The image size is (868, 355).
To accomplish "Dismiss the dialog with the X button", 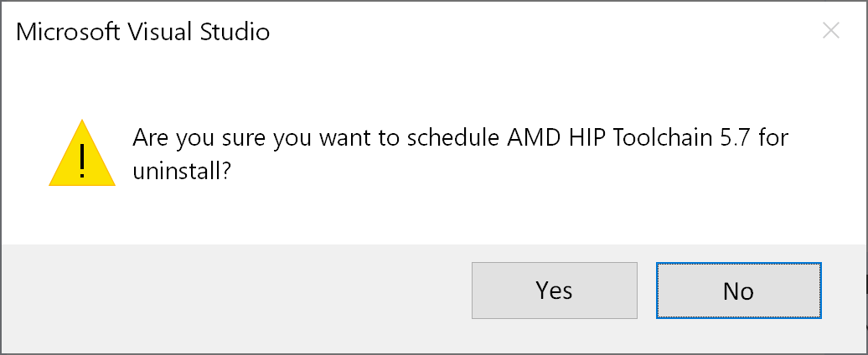I will tap(830, 32).
